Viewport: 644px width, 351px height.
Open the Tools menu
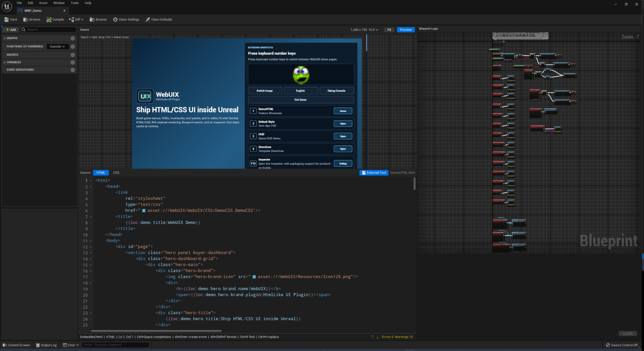[75, 3]
